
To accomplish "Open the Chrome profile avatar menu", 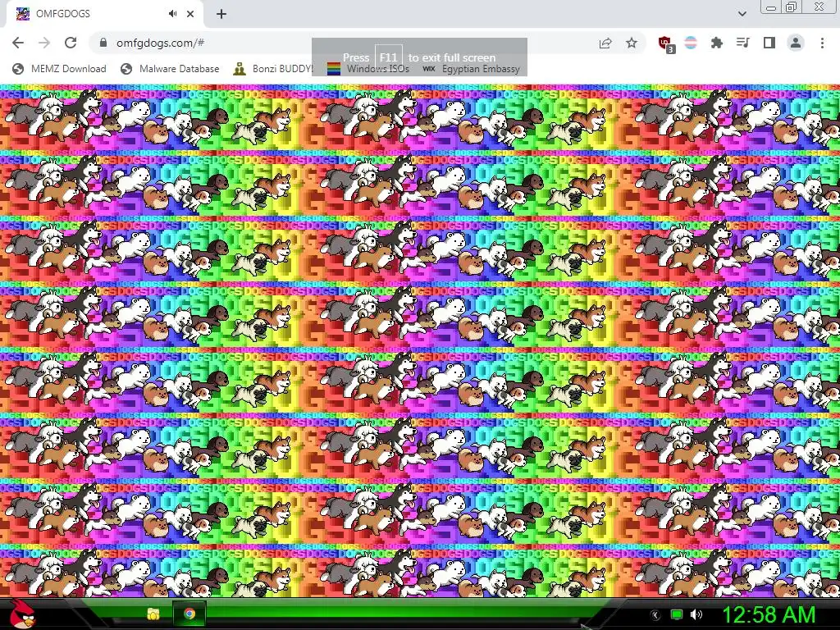I will point(796,43).
